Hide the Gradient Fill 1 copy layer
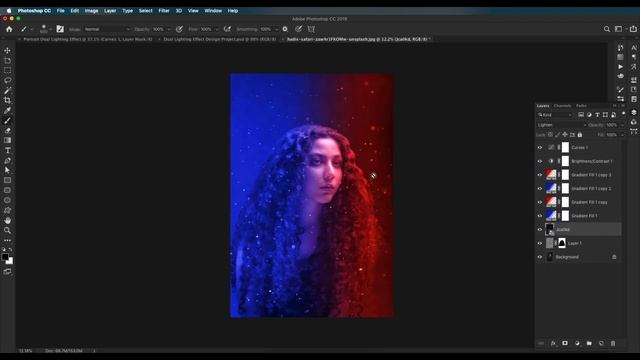This screenshot has width=640, height=360. click(540, 202)
